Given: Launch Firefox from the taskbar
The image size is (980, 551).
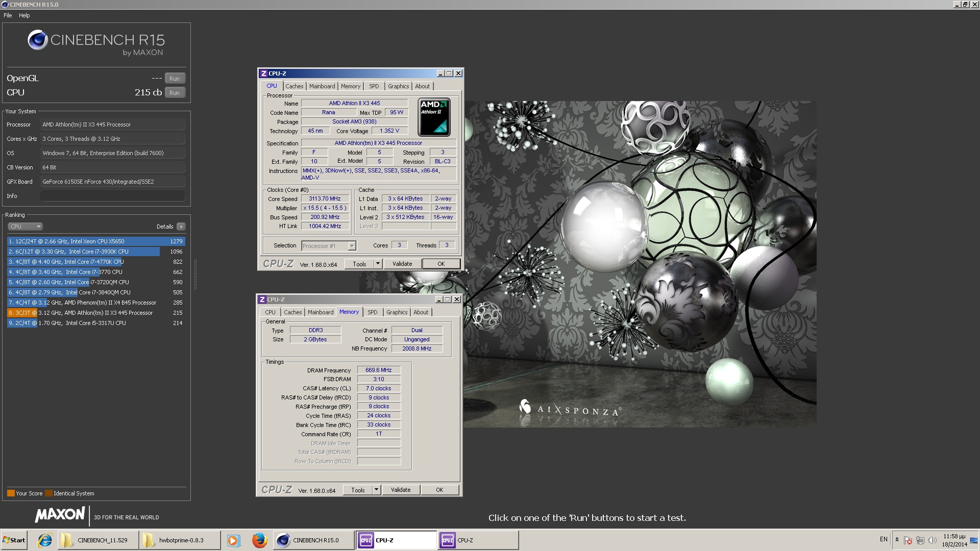Looking at the screenshot, I should pos(259,540).
